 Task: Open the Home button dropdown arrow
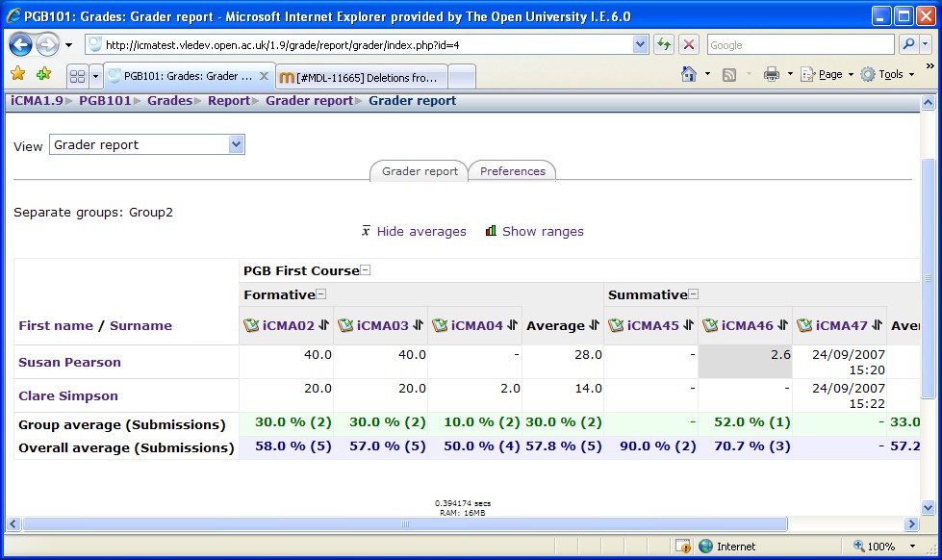coord(707,74)
